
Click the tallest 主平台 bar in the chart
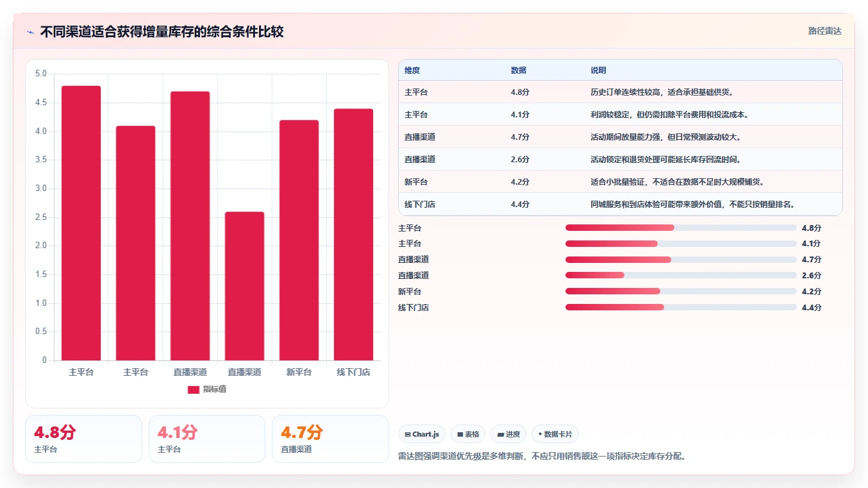point(81,223)
